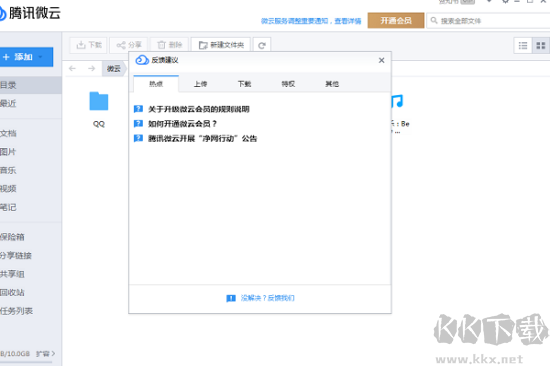Image resolution: width=550 pixels, height=366 pixels.
Task: Click the cloud icon in dialog title
Action: tap(142, 60)
